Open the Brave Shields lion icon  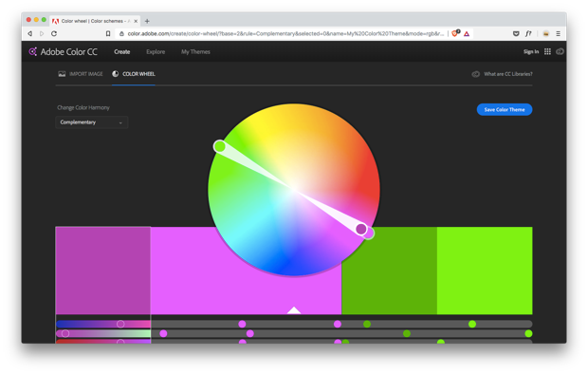point(455,33)
